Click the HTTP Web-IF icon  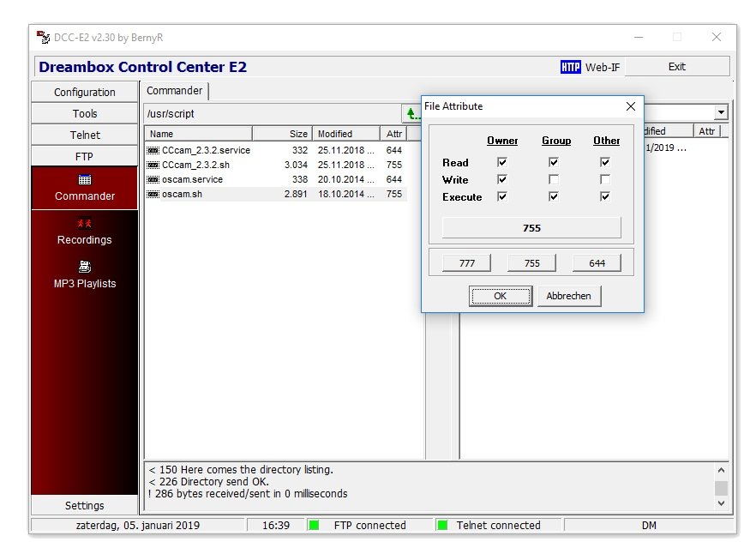570,67
